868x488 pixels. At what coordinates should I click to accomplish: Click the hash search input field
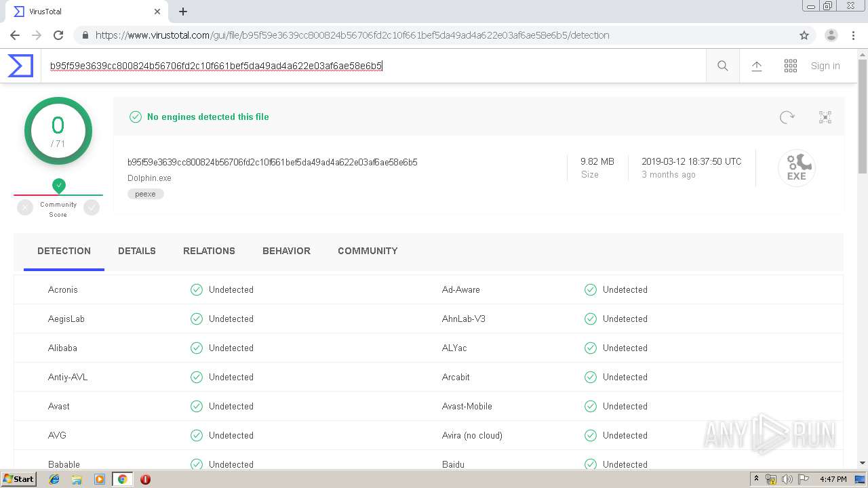point(373,66)
